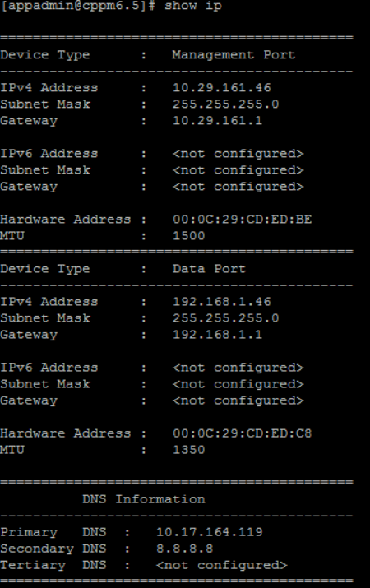370x588 pixels.
Task: Select the Management Port IPv4 address 10.29.161.46
Action: (221, 88)
